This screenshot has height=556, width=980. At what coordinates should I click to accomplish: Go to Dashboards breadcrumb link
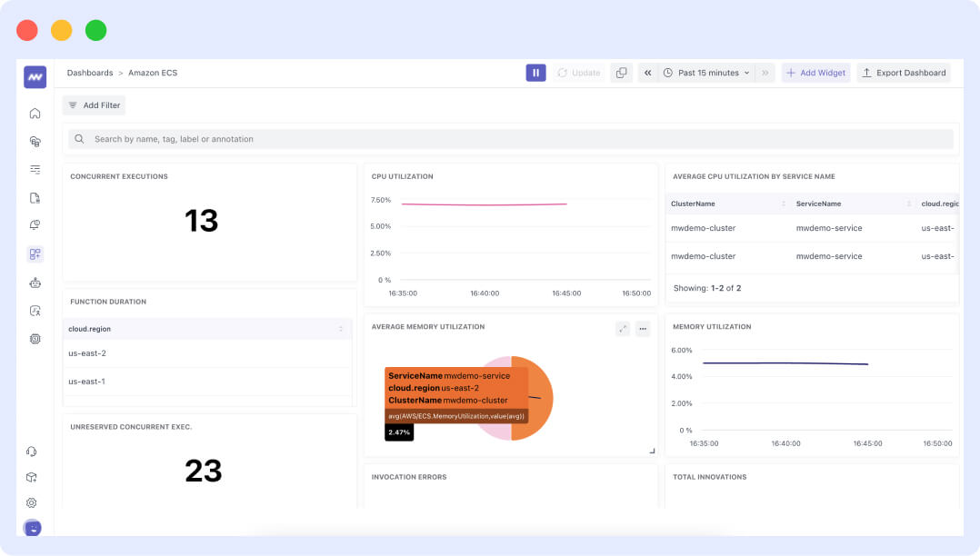[90, 73]
